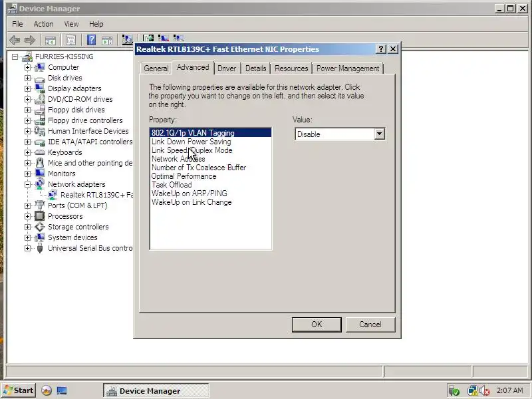Click the Back arrow toolbar icon

[15, 41]
